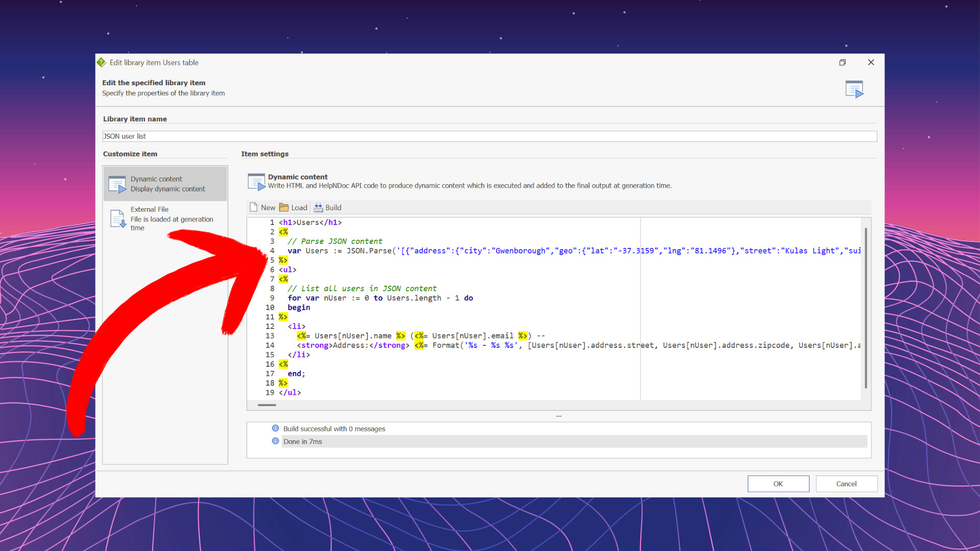Click the '<strong>Address:</strong>' code line
The height and width of the screenshot is (551, 980).
[x=578, y=345]
